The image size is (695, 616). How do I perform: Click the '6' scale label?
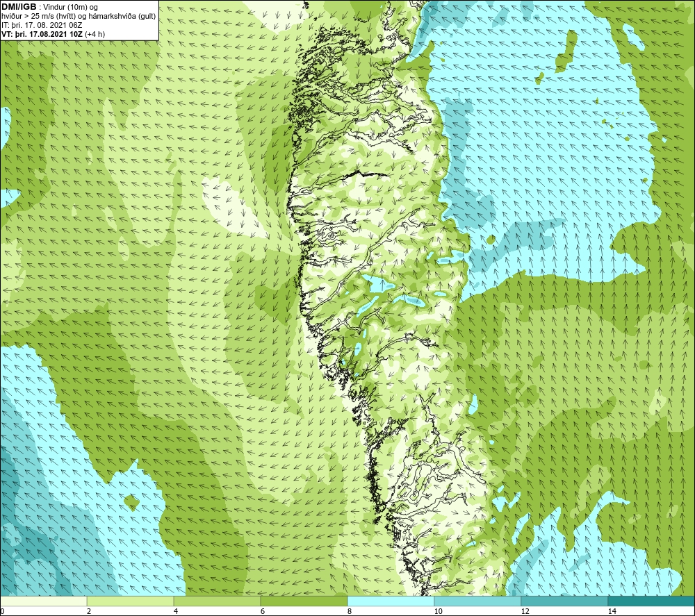[x=263, y=611]
